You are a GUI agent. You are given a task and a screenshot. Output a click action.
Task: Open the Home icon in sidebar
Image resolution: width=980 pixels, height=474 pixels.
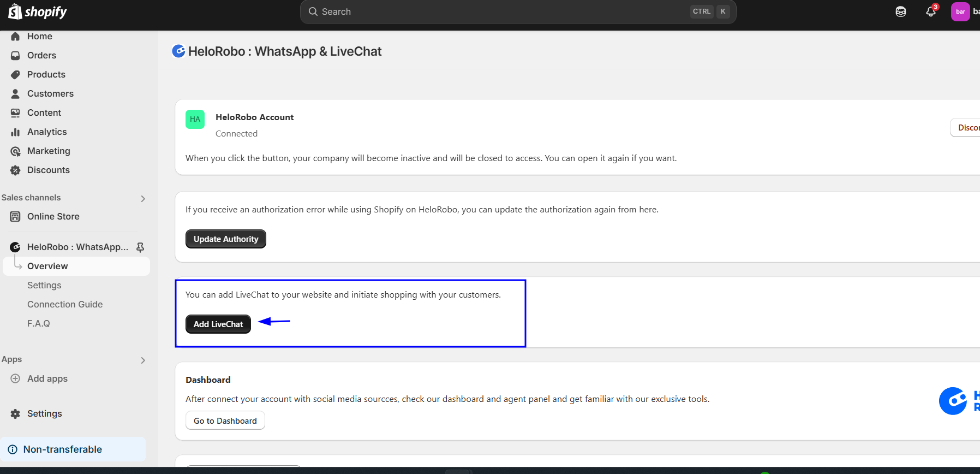tap(15, 36)
